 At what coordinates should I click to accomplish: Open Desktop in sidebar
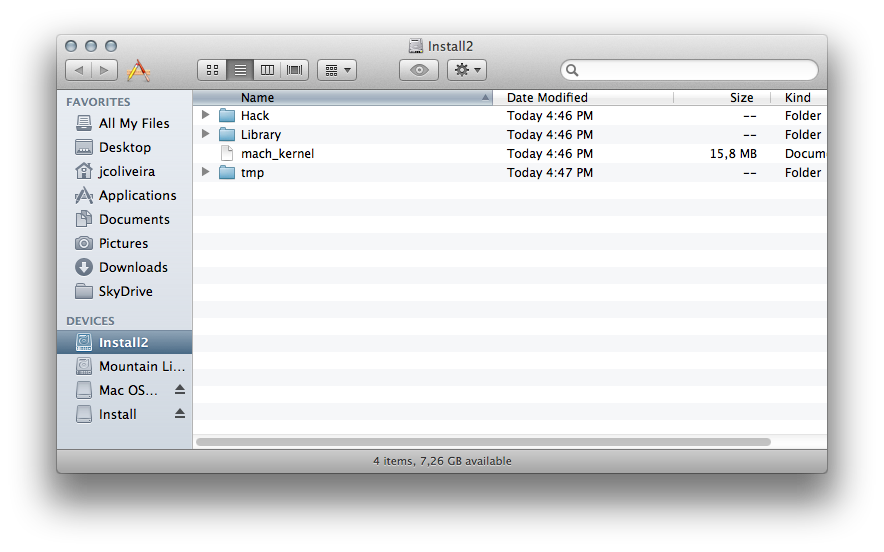click(125, 147)
